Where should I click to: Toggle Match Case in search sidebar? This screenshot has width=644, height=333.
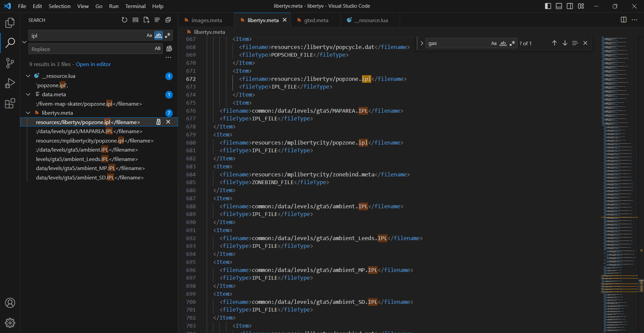click(x=149, y=36)
